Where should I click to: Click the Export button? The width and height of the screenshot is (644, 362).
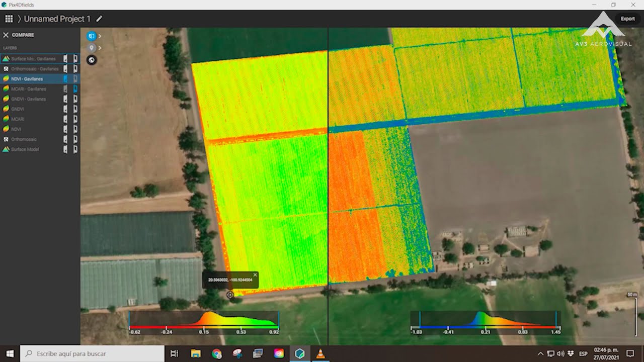tap(627, 19)
